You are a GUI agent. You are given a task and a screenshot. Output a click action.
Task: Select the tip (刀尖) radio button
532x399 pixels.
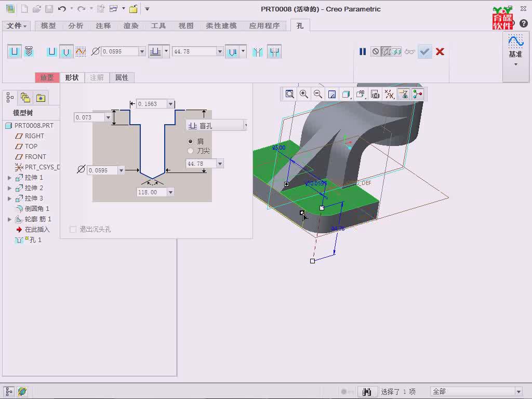(190, 151)
